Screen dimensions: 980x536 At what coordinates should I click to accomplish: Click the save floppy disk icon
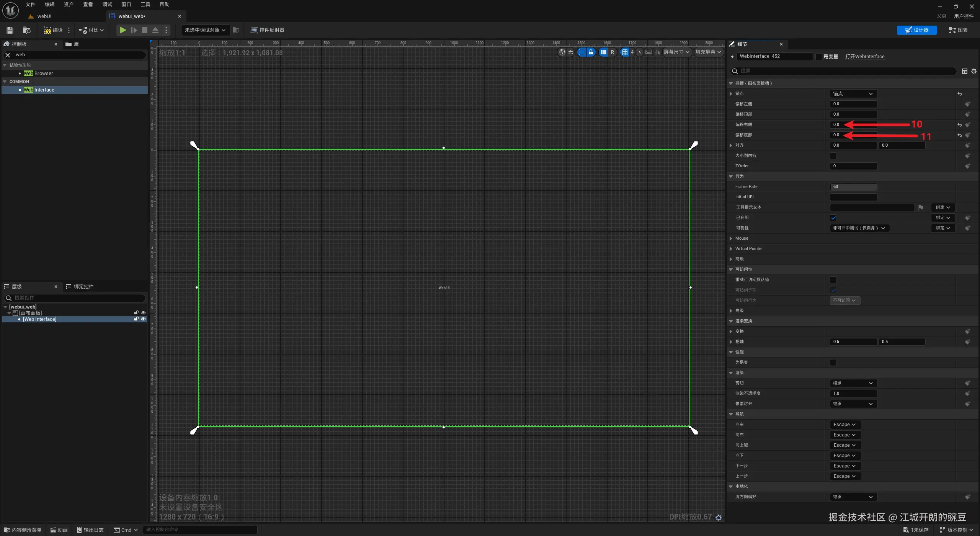pyautogui.click(x=10, y=30)
